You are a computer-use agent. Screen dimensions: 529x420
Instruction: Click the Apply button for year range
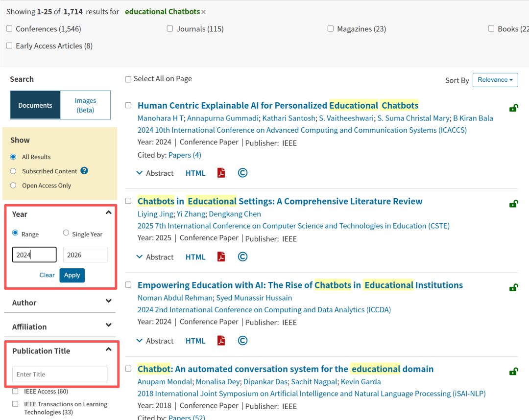[x=72, y=275]
